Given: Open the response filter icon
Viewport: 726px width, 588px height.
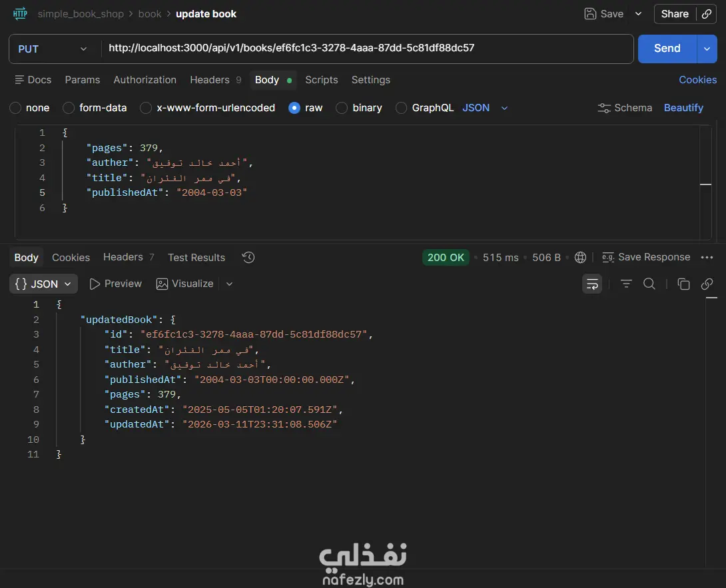Looking at the screenshot, I should [x=626, y=284].
